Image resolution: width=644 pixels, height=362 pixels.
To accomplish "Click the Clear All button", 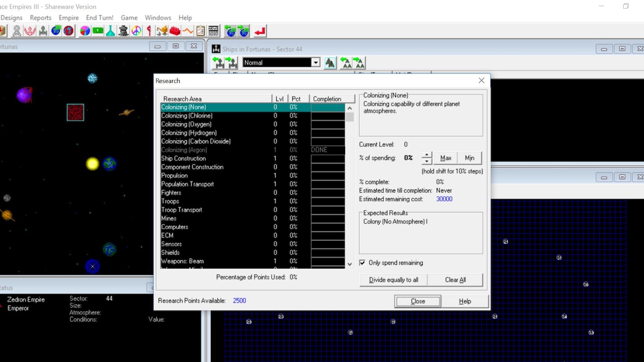I will (455, 280).
